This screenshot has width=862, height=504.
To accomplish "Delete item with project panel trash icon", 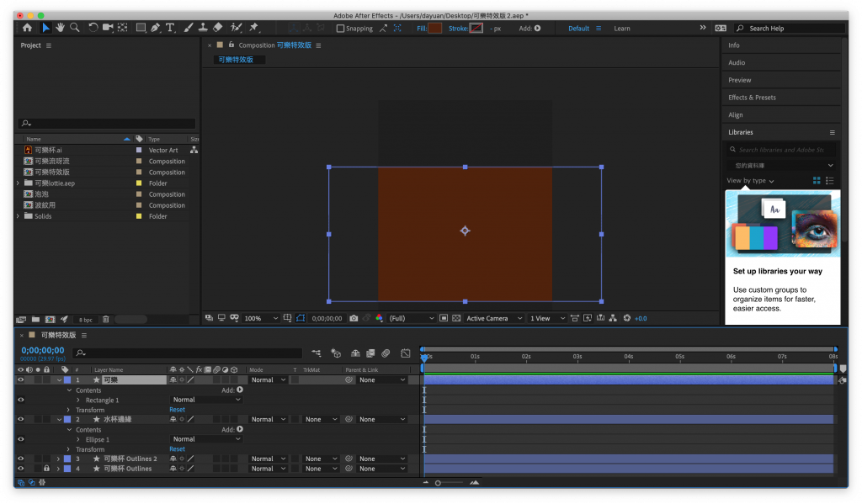I will pyautogui.click(x=106, y=320).
